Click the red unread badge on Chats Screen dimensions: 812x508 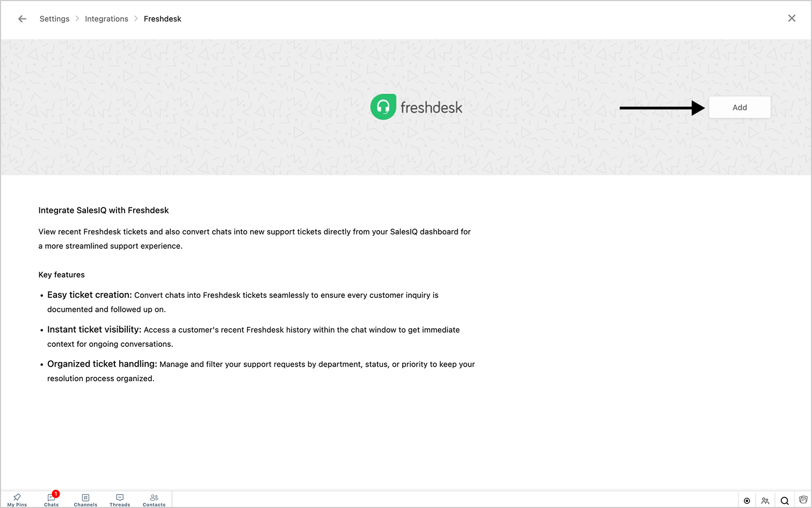(x=56, y=494)
